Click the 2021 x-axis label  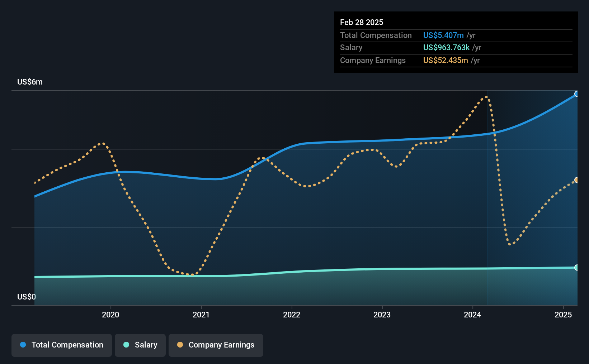(201, 315)
